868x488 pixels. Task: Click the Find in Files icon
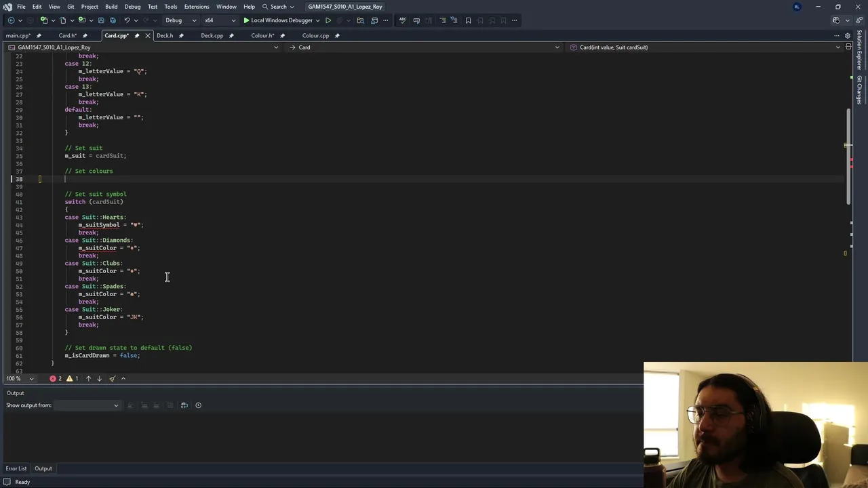360,20
